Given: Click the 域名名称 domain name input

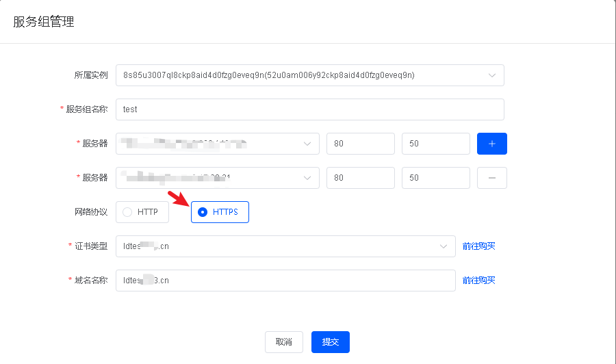Looking at the screenshot, I should click(285, 281).
